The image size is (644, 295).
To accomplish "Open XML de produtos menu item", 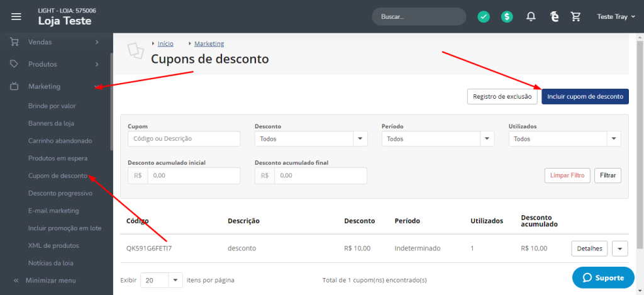I will point(53,246).
